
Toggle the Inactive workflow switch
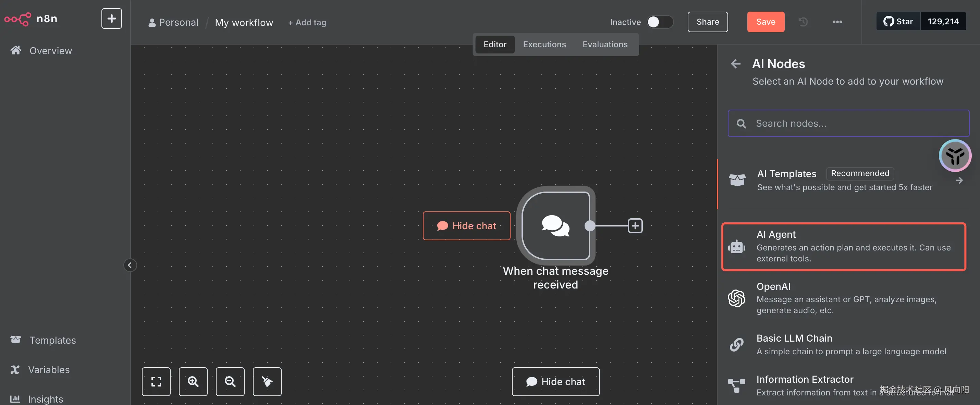[660, 22]
